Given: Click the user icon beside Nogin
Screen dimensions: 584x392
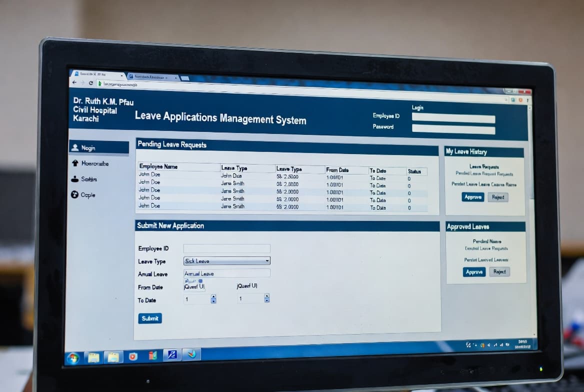Looking at the screenshot, I should pos(75,147).
